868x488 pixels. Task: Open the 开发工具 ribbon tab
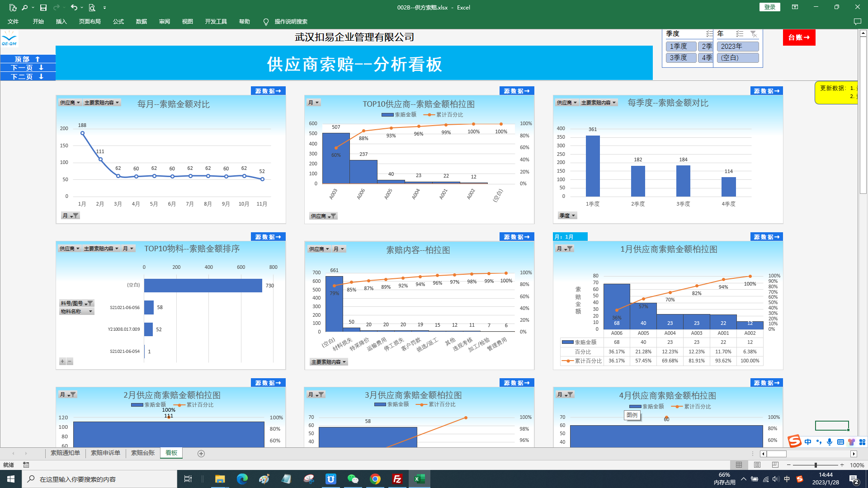pos(216,22)
